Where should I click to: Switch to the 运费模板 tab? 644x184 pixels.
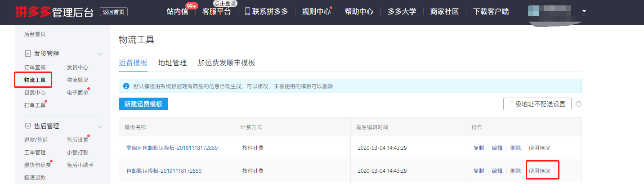[133, 63]
